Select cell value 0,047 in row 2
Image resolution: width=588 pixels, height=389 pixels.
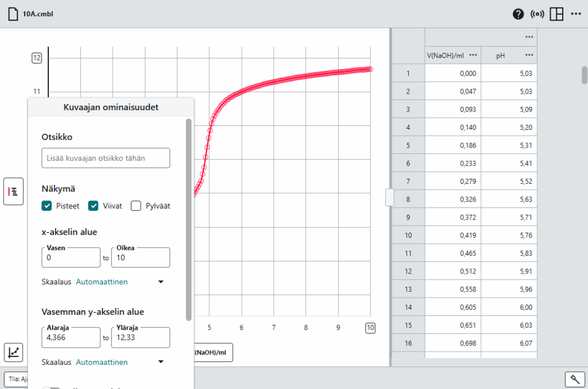point(453,91)
